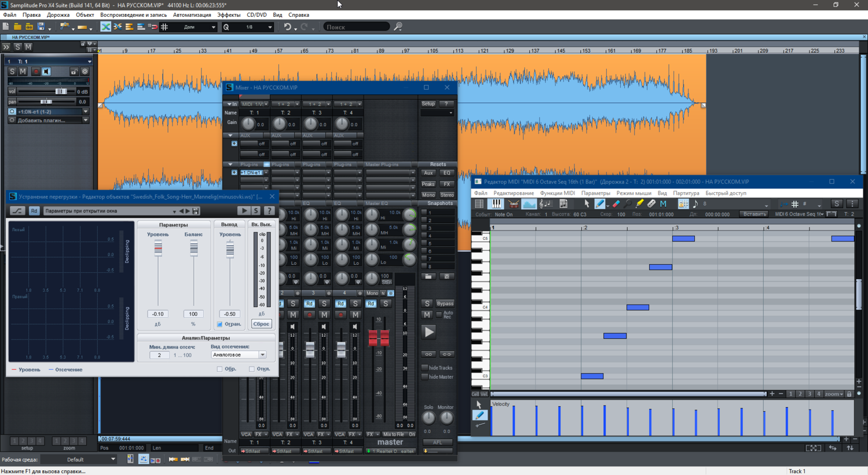The width and height of the screenshot is (868, 475).
Task: Open the piano roll view in MIDI editor
Action: click(x=496, y=204)
